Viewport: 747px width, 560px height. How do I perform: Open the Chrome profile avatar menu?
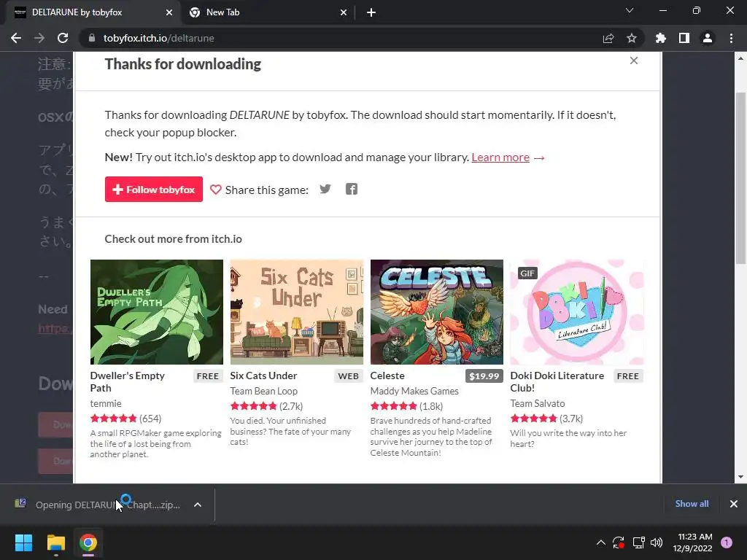(708, 38)
